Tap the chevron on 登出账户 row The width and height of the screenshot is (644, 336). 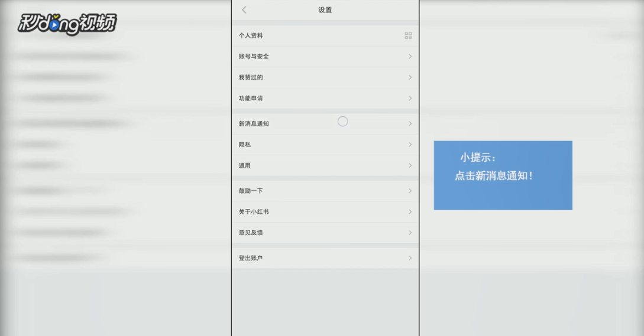pos(410,258)
